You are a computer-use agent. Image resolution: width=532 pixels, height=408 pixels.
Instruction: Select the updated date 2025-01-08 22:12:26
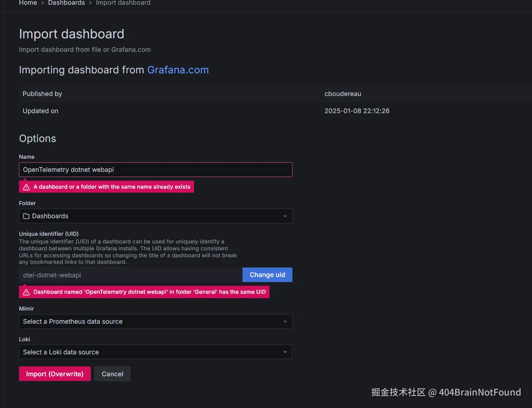[357, 111]
